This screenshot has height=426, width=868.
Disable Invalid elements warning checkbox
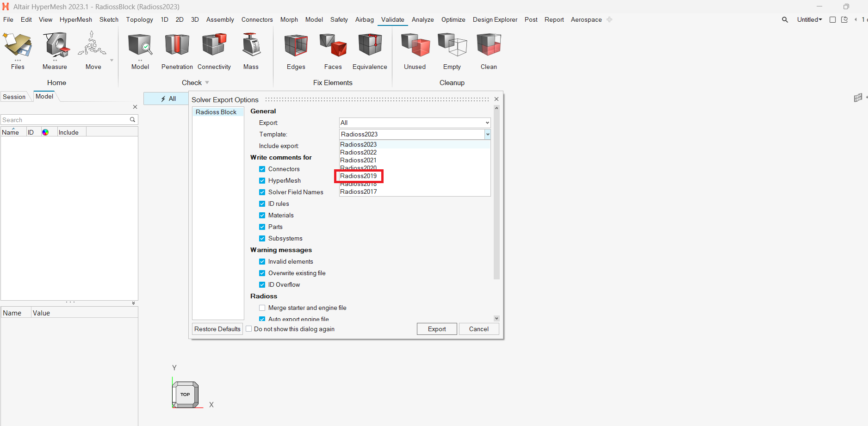(x=262, y=262)
